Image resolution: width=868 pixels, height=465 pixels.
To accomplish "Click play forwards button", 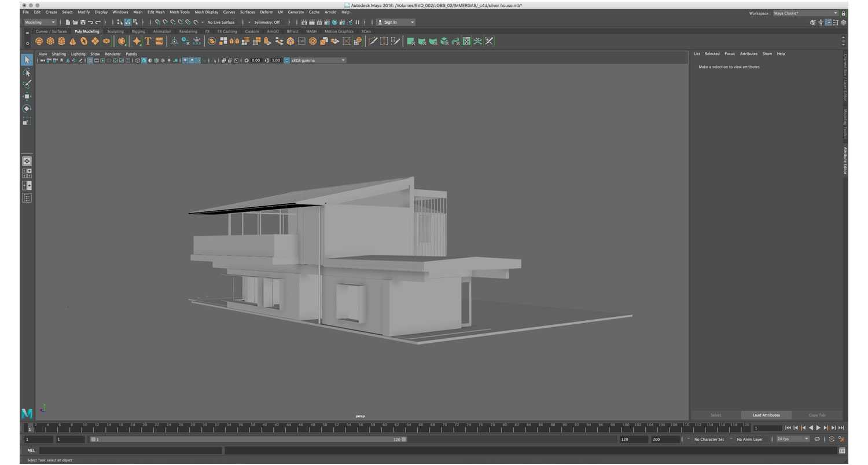I will point(818,428).
